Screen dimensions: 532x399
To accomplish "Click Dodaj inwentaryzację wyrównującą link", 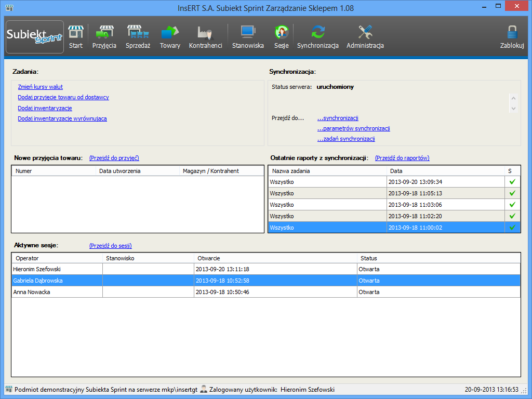I will pos(62,118).
